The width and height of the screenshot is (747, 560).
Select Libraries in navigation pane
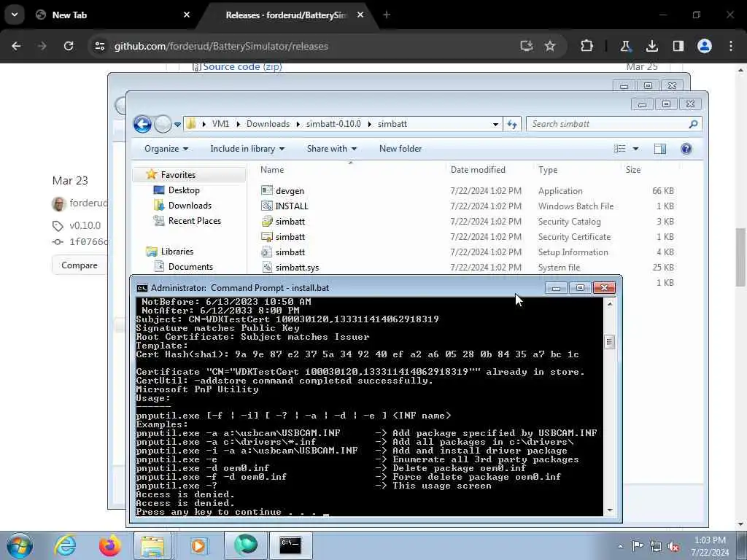[177, 251]
